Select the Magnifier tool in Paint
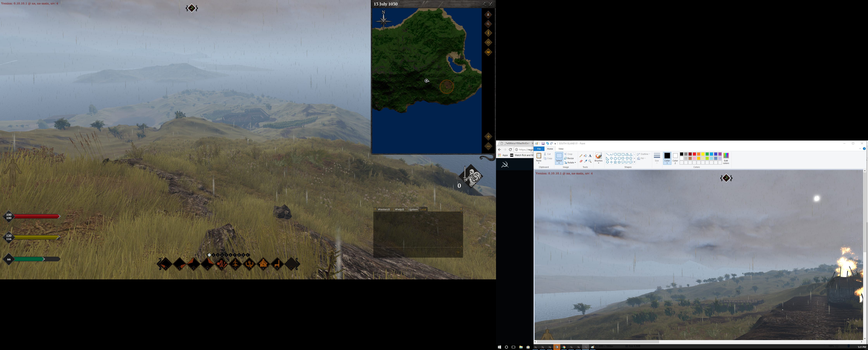This screenshot has width=868, height=350. (x=590, y=161)
